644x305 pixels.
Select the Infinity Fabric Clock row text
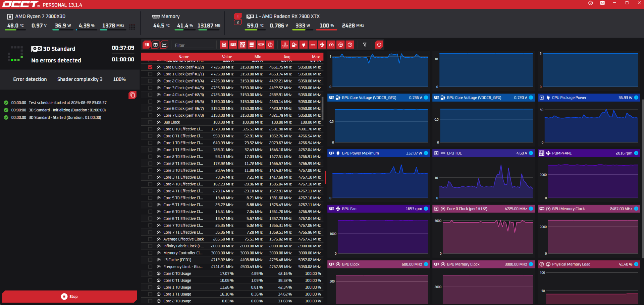pyautogui.click(x=183, y=246)
